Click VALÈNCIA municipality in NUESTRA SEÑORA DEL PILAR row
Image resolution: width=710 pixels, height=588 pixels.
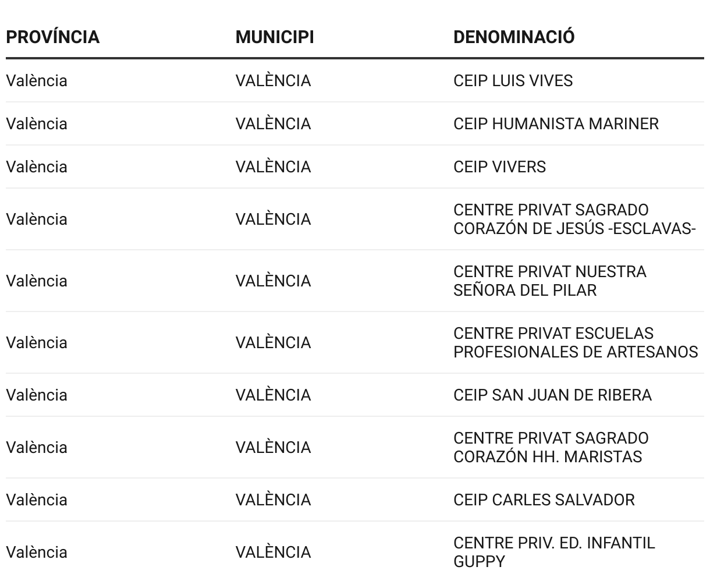[x=273, y=281]
